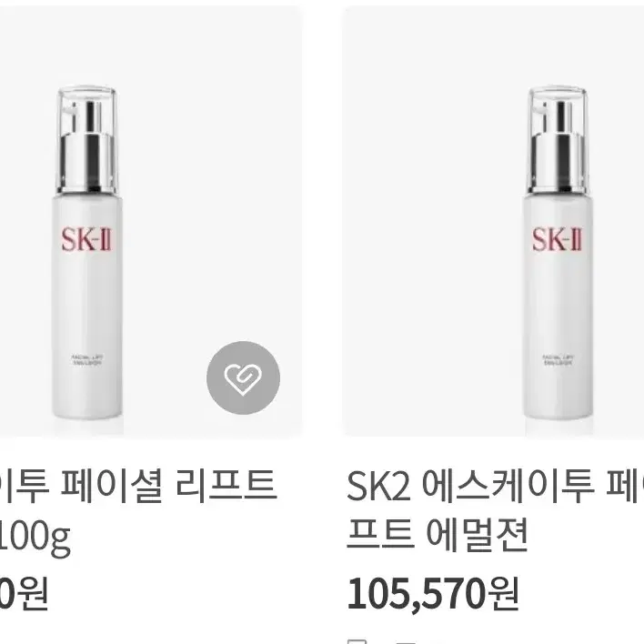The height and width of the screenshot is (644, 644).
Task: Click the '100g' line of left product title
Action: pos(35,536)
